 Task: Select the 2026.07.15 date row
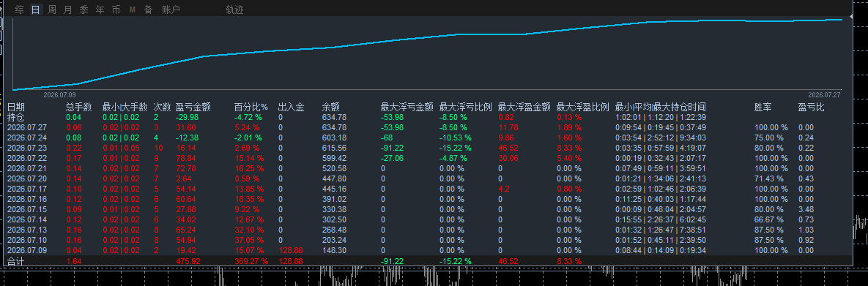point(26,209)
